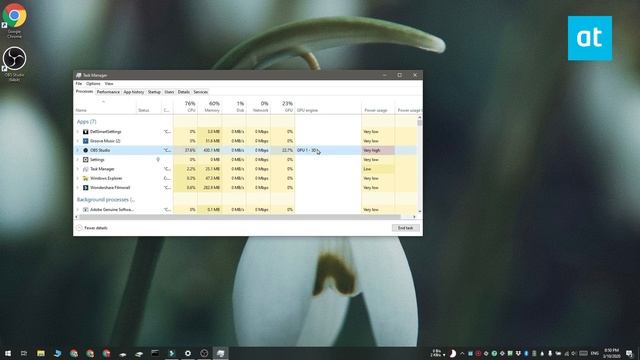640x360 pixels.
Task: Click the "Background processes" group heading
Action: pos(106,200)
